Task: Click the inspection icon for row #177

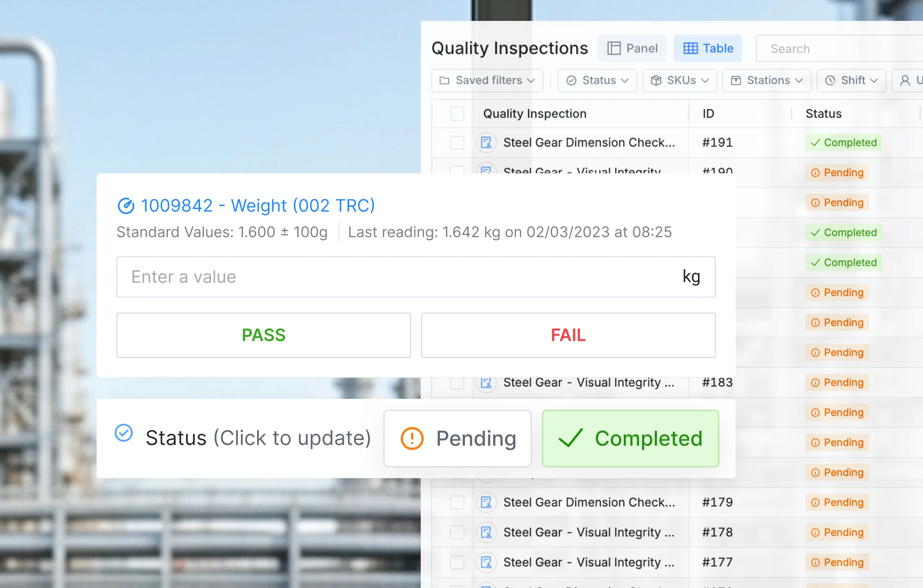Action: (486, 562)
